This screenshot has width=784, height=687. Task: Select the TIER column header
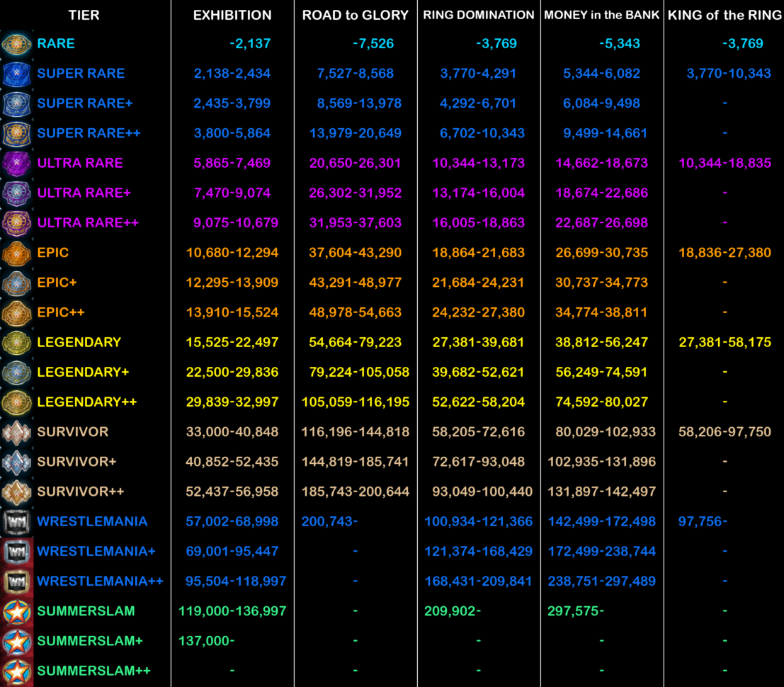click(84, 15)
